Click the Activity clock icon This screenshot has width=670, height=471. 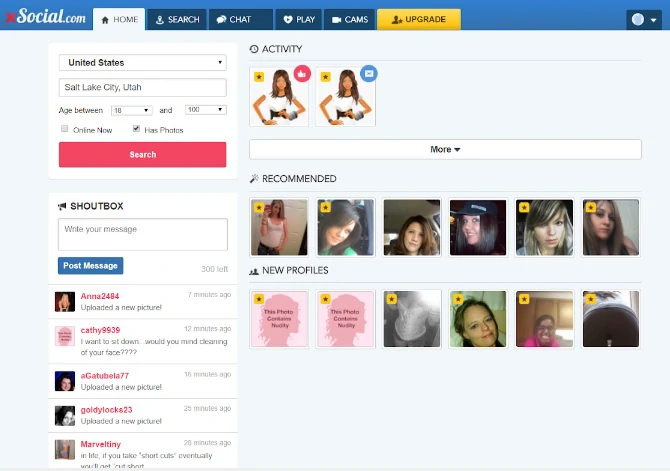[254, 49]
